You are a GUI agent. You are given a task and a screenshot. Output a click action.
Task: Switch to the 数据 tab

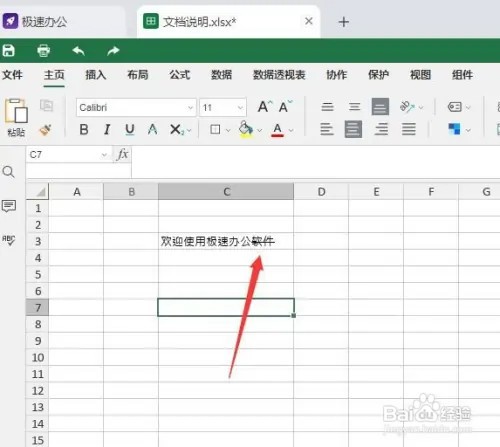point(221,75)
